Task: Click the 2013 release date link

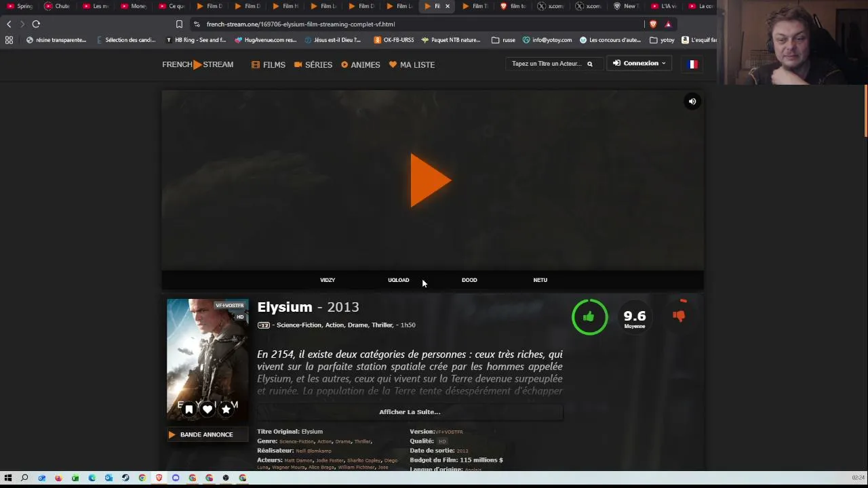Action: [x=462, y=451]
